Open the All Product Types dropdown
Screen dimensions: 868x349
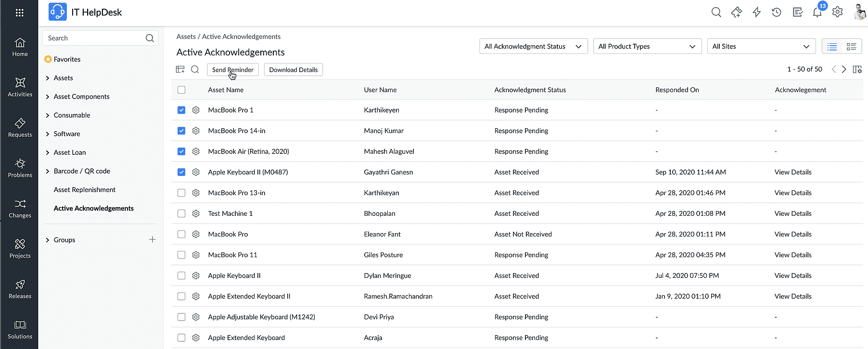[647, 47]
